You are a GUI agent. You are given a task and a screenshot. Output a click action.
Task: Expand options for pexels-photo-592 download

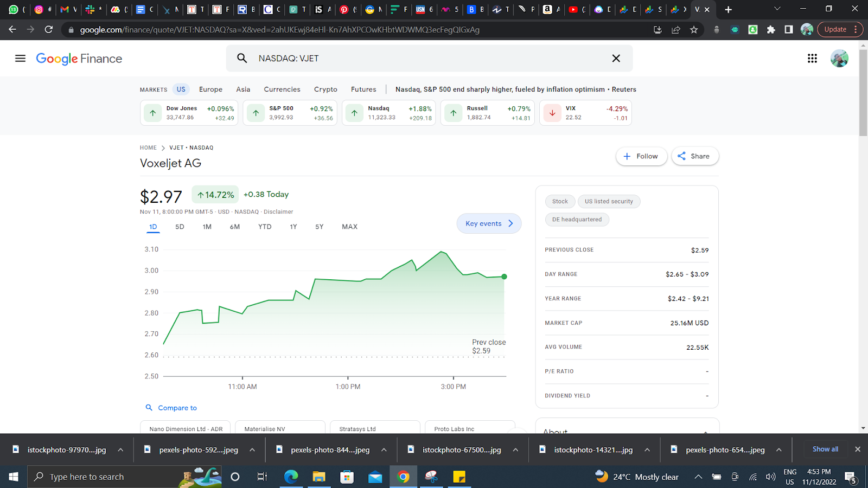pos(252,450)
